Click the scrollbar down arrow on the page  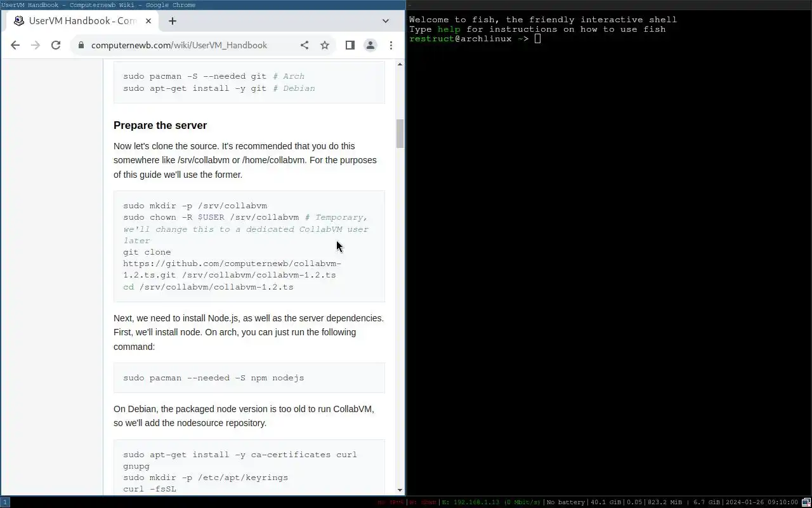(x=400, y=490)
